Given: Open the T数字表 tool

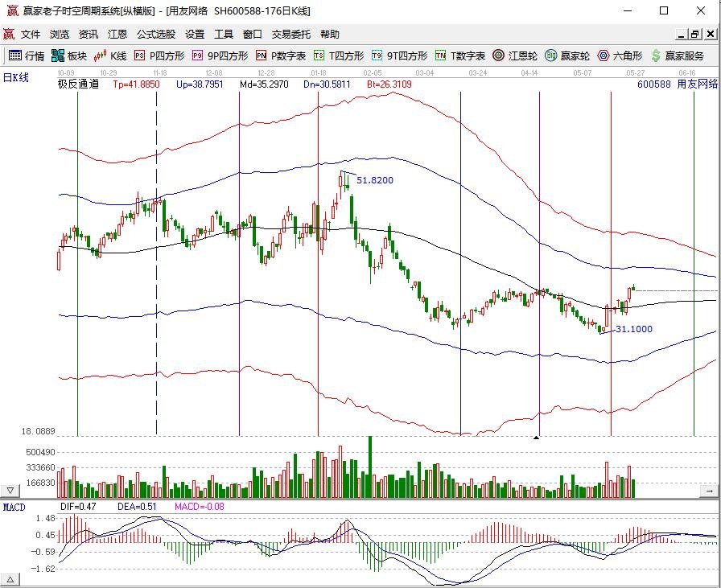Looking at the screenshot, I should point(460,56).
